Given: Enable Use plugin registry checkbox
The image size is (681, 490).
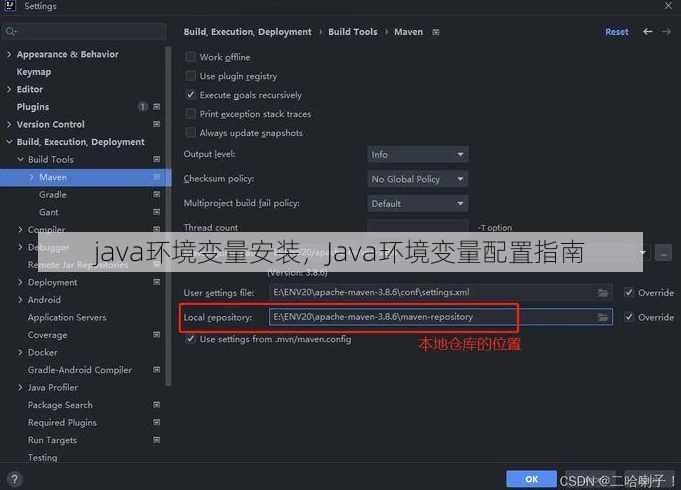Looking at the screenshot, I should click(190, 76).
